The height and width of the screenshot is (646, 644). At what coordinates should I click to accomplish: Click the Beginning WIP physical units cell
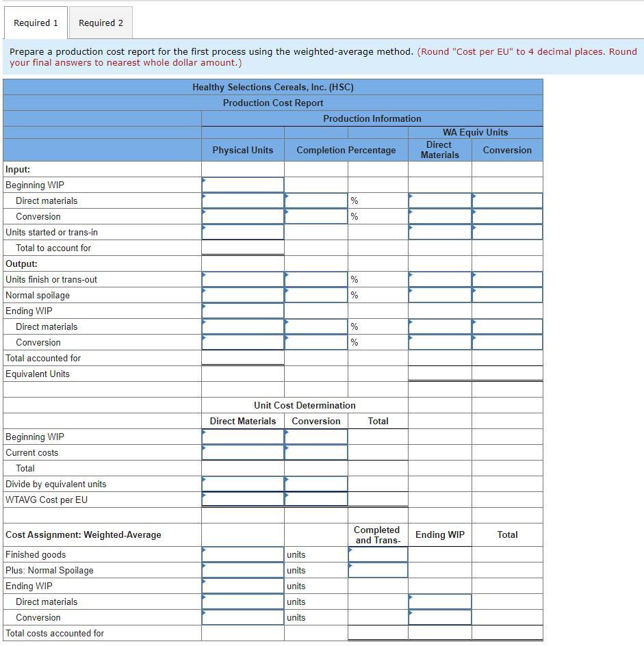pyautogui.click(x=242, y=184)
